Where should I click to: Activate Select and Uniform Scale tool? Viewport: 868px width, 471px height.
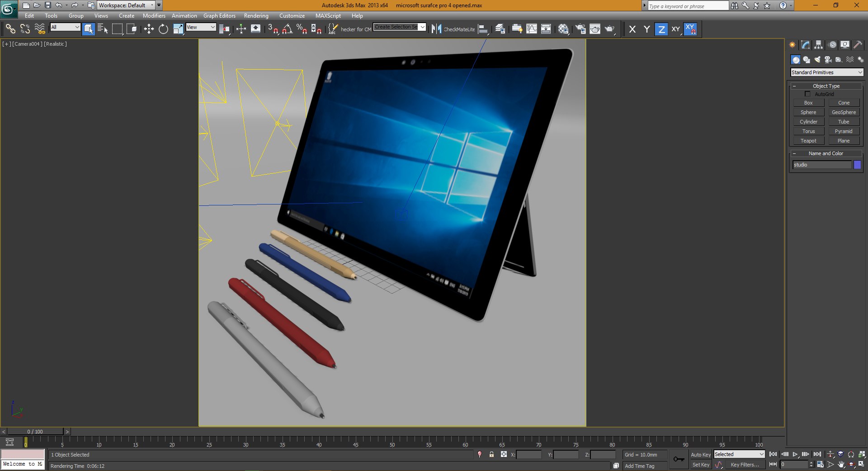pyautogui.click(x=178, y=29)
